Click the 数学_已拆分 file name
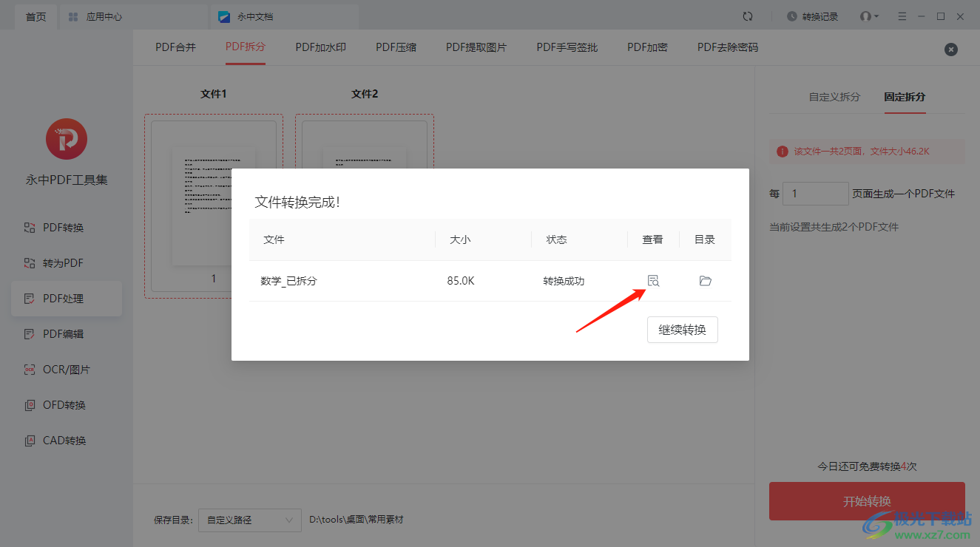The width and height of the screenshot is (980, 547). point(288,281)
